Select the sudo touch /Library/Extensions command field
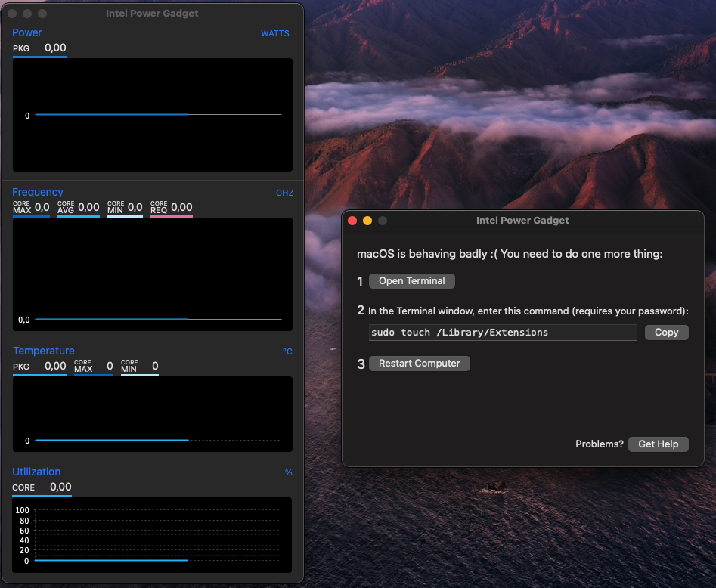Image resolution: width=716 pixels, height=588 pixels. [503, 333]
